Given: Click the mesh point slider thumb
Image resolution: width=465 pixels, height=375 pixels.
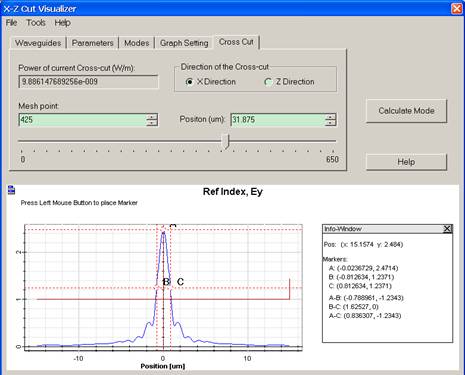Looking at the screenshot, I should coord(226,141).
